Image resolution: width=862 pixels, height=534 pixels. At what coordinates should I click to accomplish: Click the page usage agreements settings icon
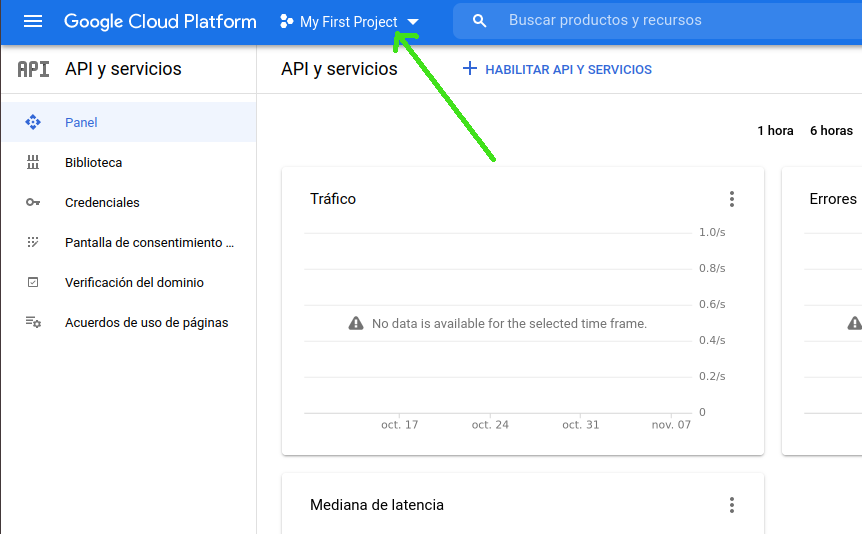click(33, 322)
